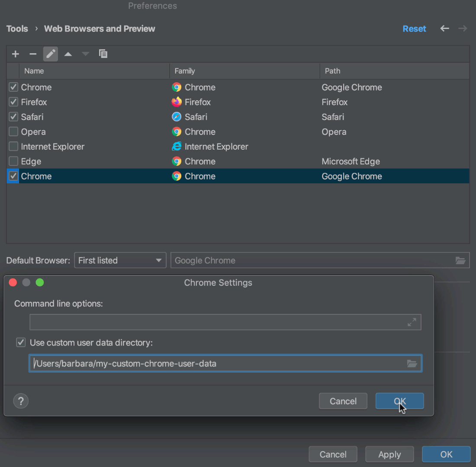
Task: Click the move browser down arrow
Action: (85, 54)
